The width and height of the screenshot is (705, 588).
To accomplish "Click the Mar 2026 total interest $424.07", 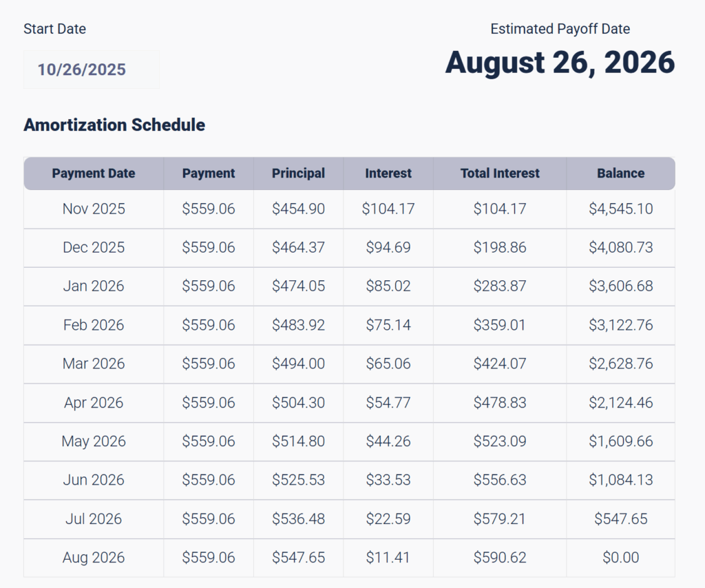I will tap(500, 364).
